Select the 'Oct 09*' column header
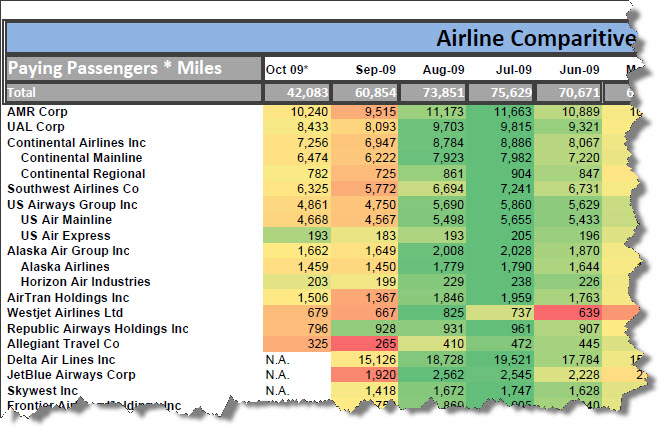660x428 pixels. tap(286, 70)
